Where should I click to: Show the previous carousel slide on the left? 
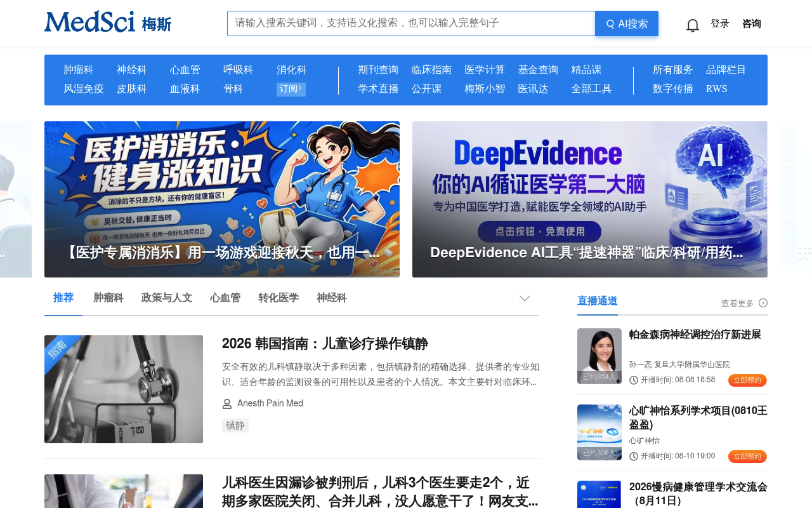[x=16, y=199]
